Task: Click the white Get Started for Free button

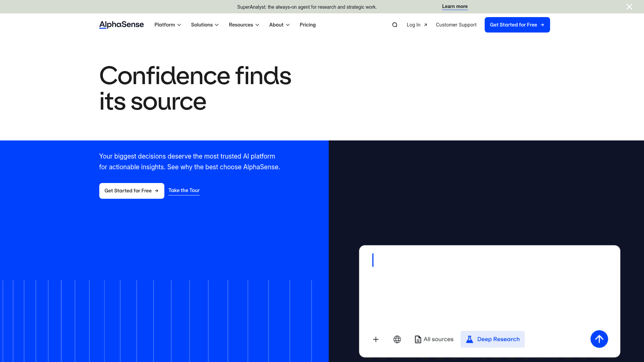Action: 132,191
